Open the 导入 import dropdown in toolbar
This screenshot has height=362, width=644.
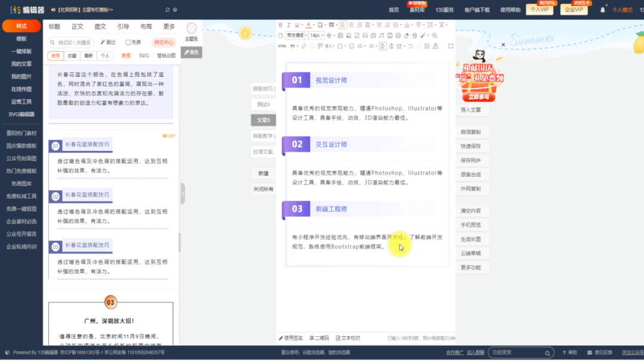tap(329, 45)
